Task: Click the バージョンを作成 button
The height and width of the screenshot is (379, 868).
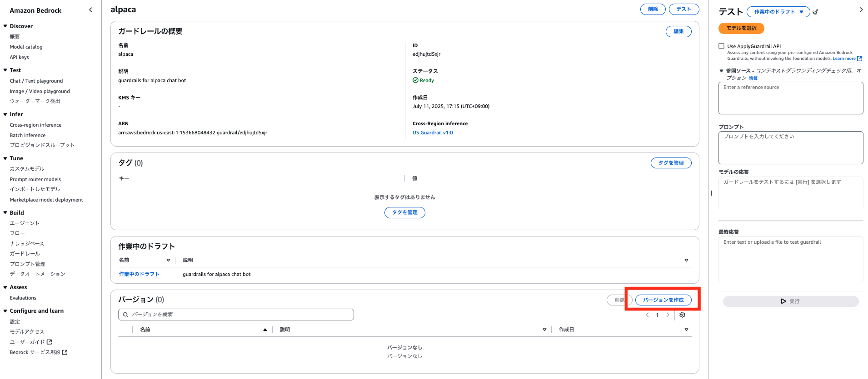Action: tap(663, 300)
